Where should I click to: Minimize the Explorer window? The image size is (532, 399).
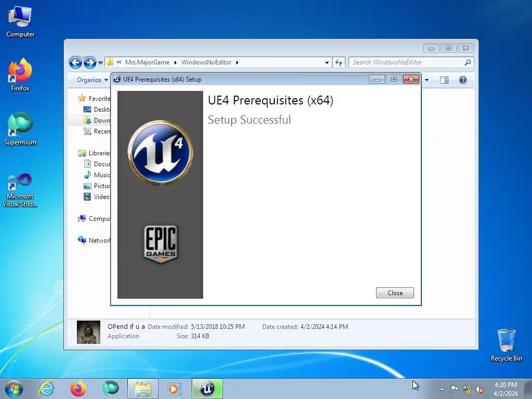coord(431,48)
